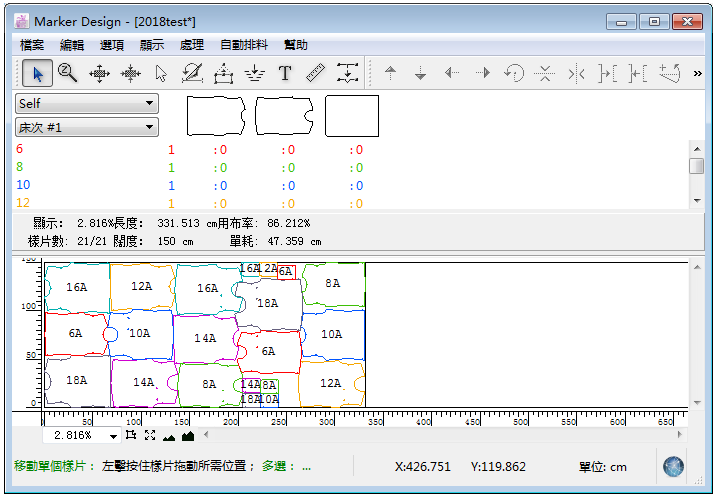
Task: Click the horizontal scrollbar right arrow
Action: [x=680, y=434]
